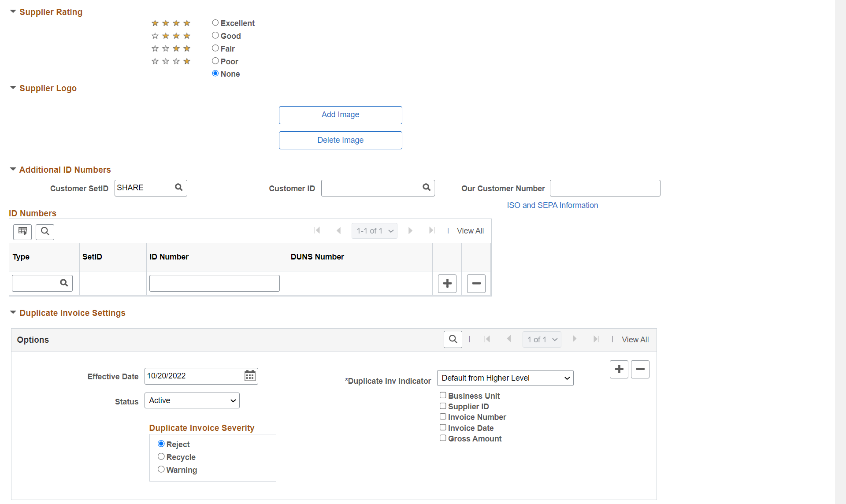Collapse the Supplier Logo section
Screen dimensions: 846x504
tap(13, 88)
